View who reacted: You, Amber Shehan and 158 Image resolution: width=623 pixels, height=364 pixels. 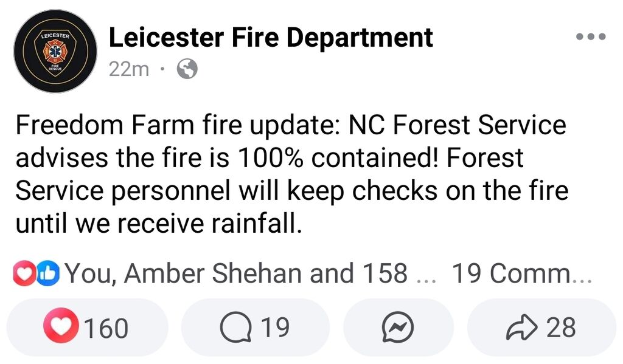pos(236,273)
